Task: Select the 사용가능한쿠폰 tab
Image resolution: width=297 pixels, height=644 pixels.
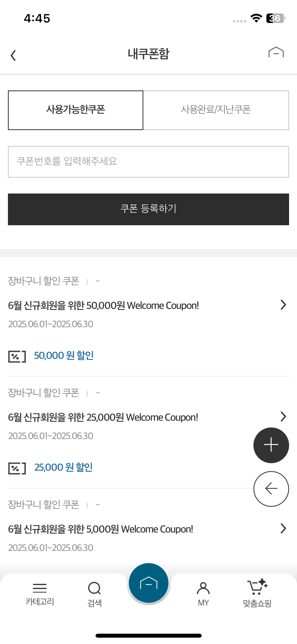Action: [76, 110]
